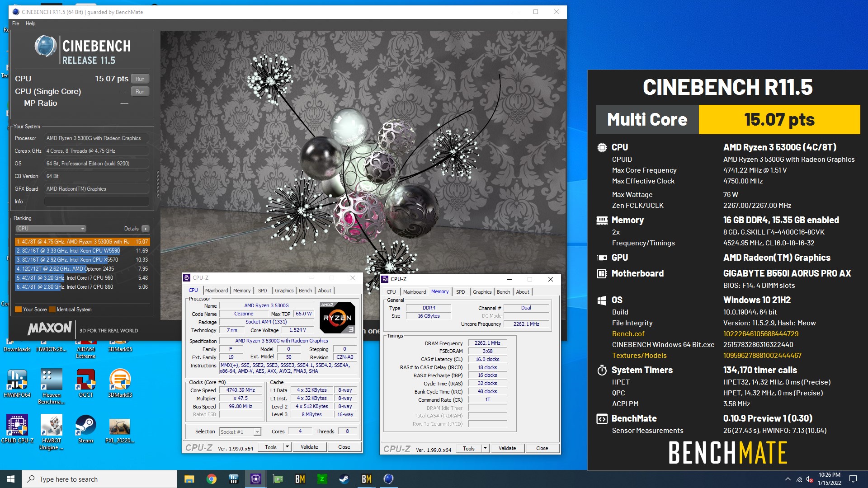Launch the OCCT desktop shortcut

point(85,383)
